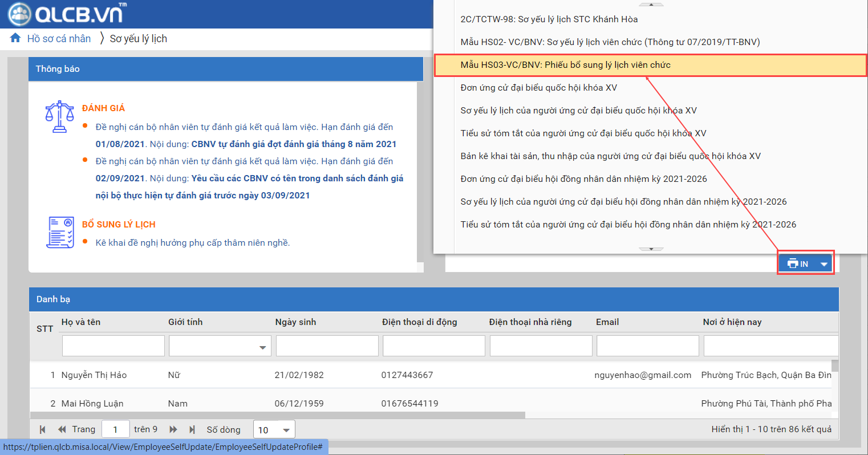Open Kê khai đề nghị hưởng phụ cấp link
This screenshot has height=455, width=868.
click(x=192, y=243)
